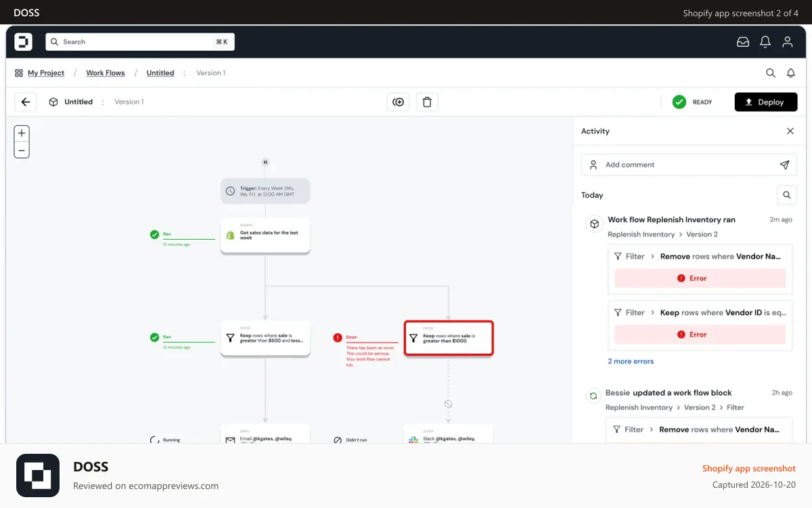
Task: Delete with the trash icon
Action: click(x=427, y=102)
